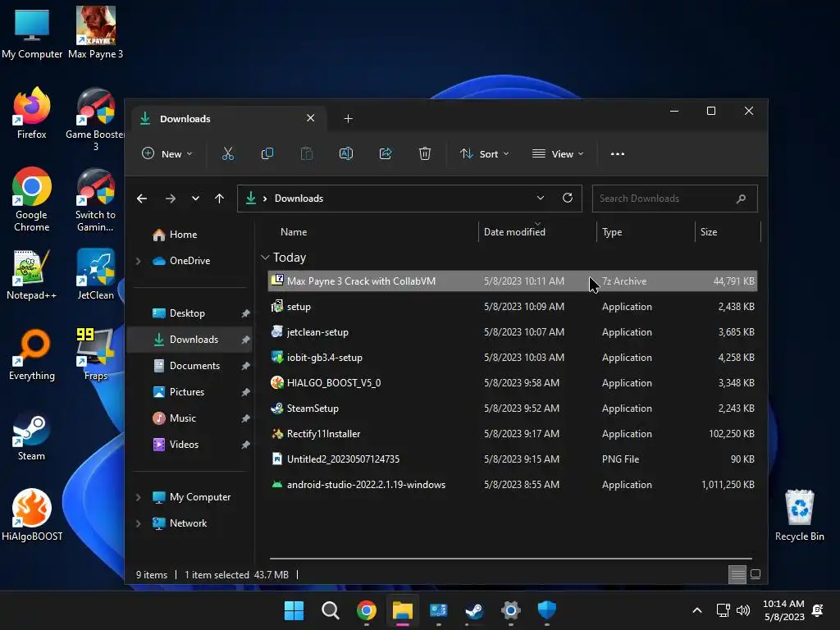This screenshot has height=630, width=840.
Task: Show hidden tray icons chevron
Action: pyautogui.click(x=697, y=610)
